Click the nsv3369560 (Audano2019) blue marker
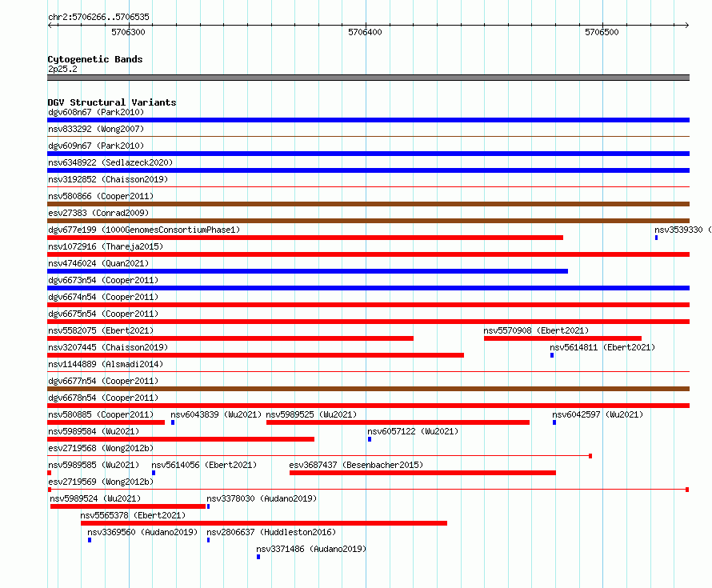The image size is (712, 588). (90, 540)
